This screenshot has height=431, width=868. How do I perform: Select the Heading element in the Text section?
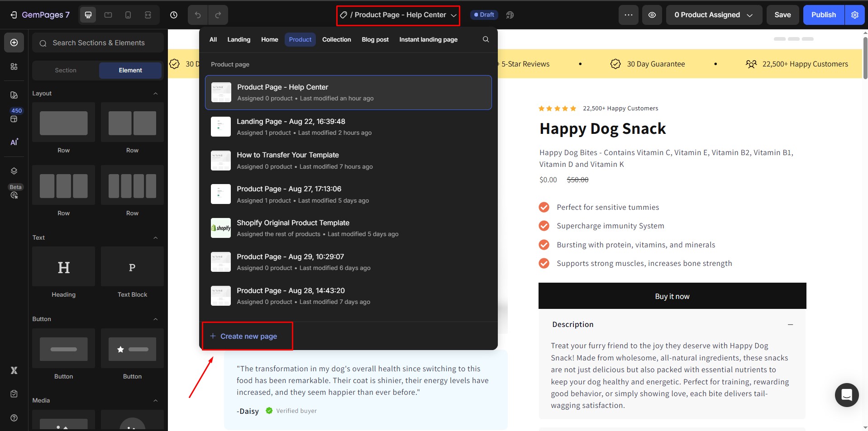click(x=63, y=267)
